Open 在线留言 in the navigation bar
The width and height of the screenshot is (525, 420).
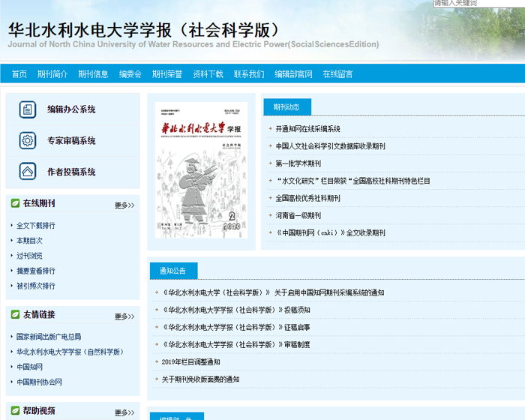point(337,74)
